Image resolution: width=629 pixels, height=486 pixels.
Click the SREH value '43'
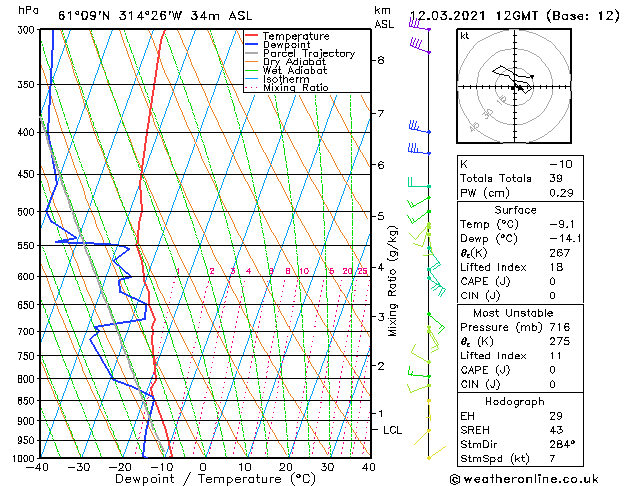[556, 430]
